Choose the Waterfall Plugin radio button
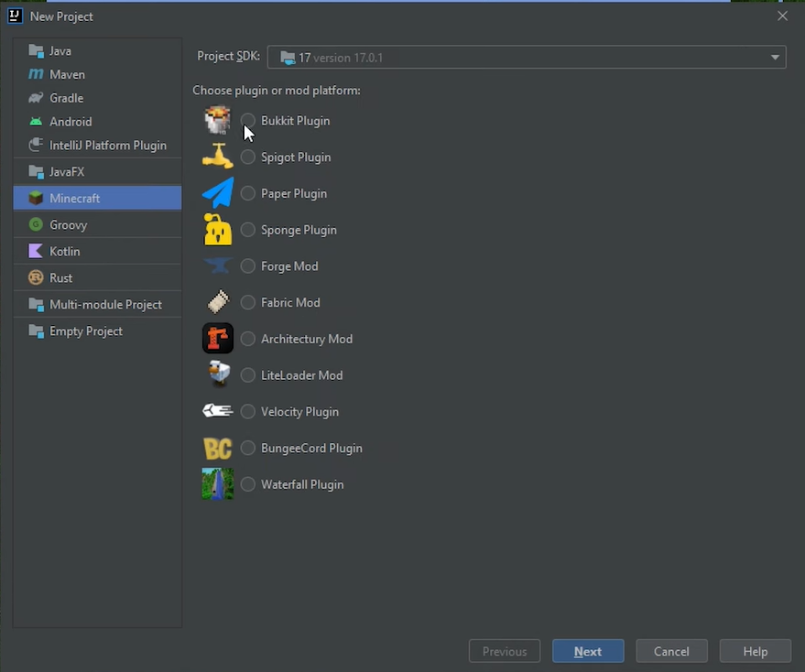 click(x=248, y=484)
